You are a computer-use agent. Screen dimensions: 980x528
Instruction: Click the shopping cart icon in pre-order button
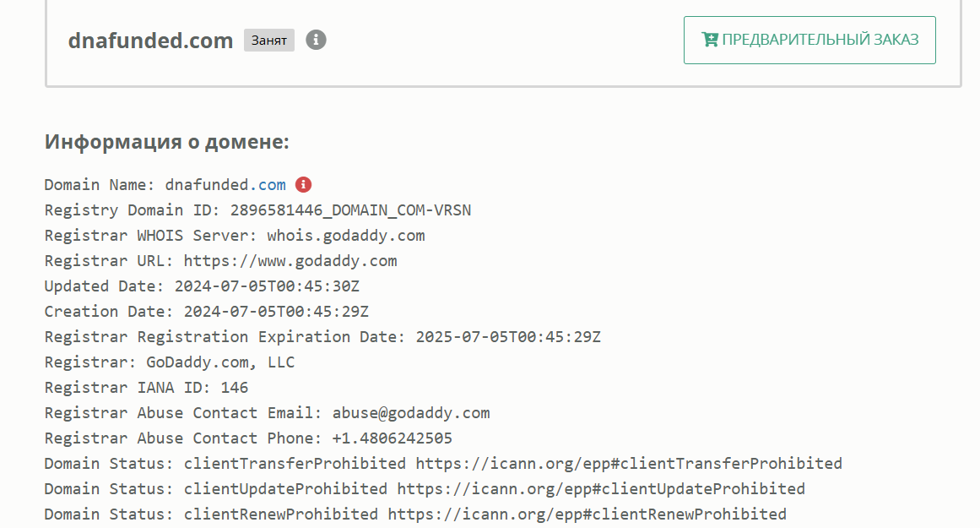click(710, 40)
